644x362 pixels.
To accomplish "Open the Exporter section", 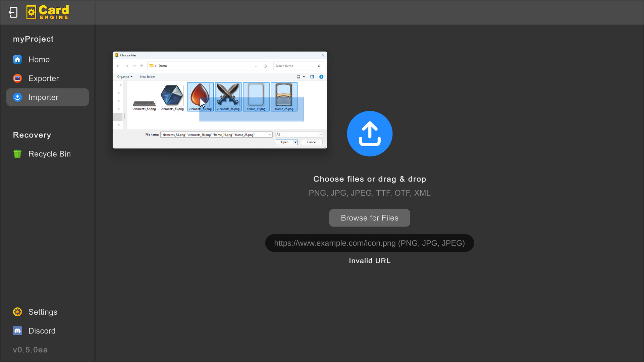I will [x=43, y=78].
